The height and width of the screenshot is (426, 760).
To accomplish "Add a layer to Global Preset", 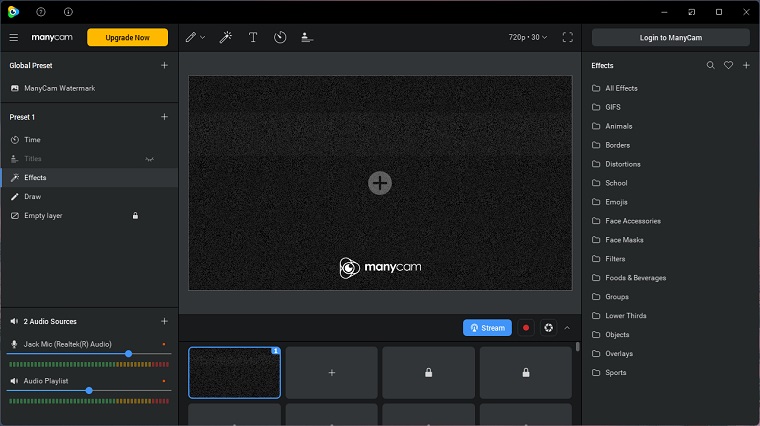I will (164, 65).
